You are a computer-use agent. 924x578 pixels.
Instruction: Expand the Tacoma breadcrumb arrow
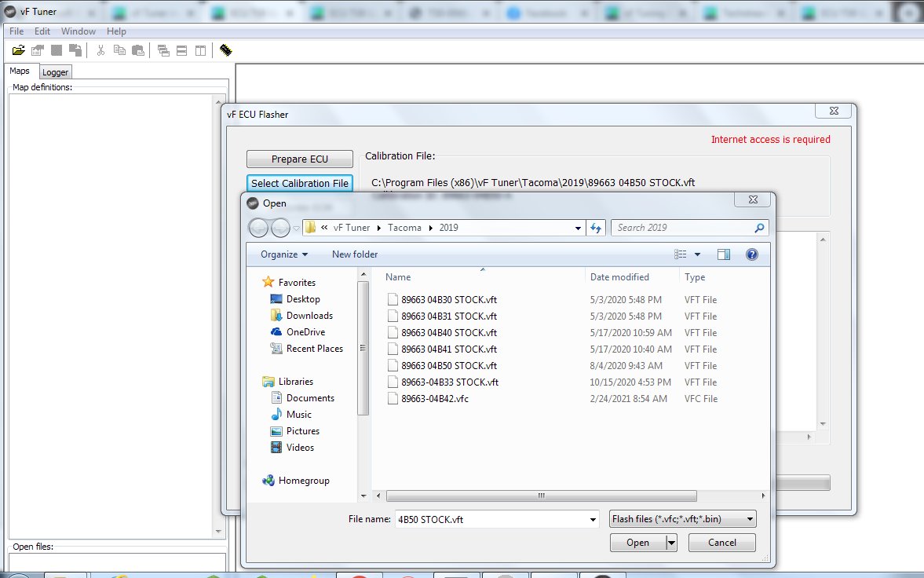point(431,228)
